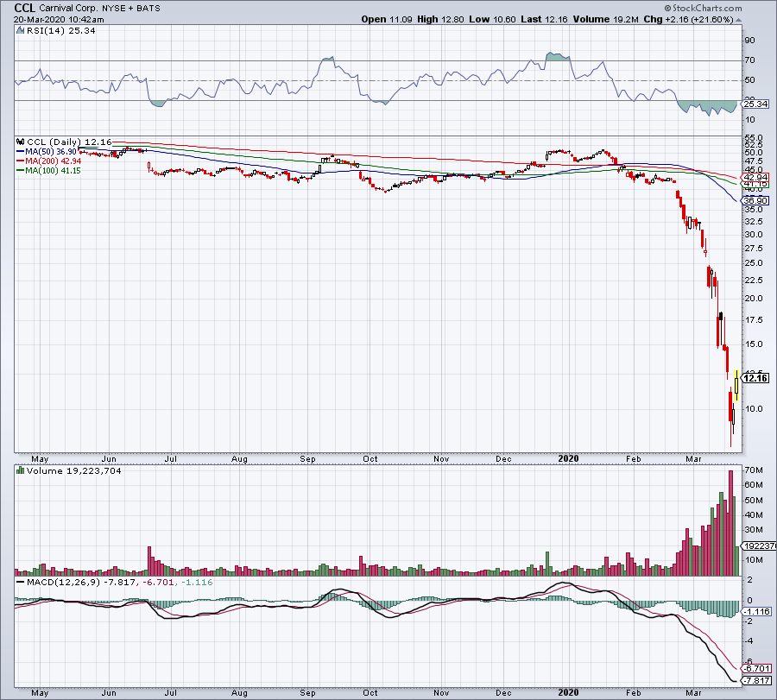Image resolution: width=777 pixels, height=700 pixels.
Task: Click the yellow latest candlestick on price chart
Action: coord(736,384)
